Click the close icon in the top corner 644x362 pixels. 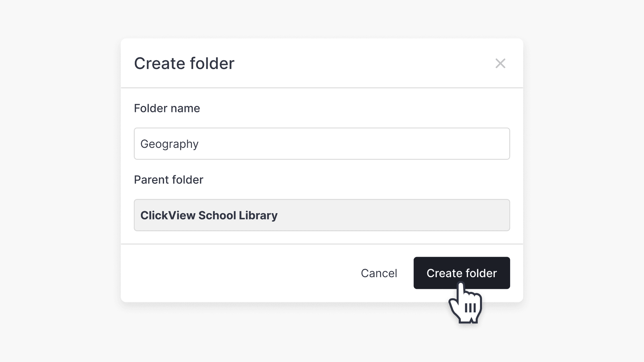(x=500, y=63)
